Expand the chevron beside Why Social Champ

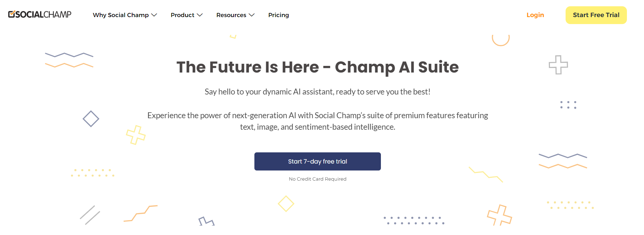point(154,15)
